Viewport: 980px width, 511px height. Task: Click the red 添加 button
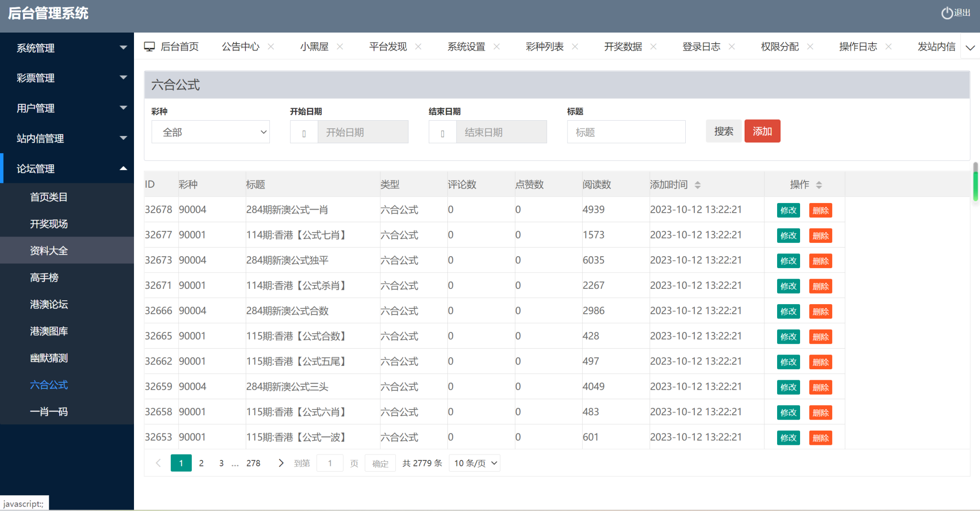(x=762, y=131)
